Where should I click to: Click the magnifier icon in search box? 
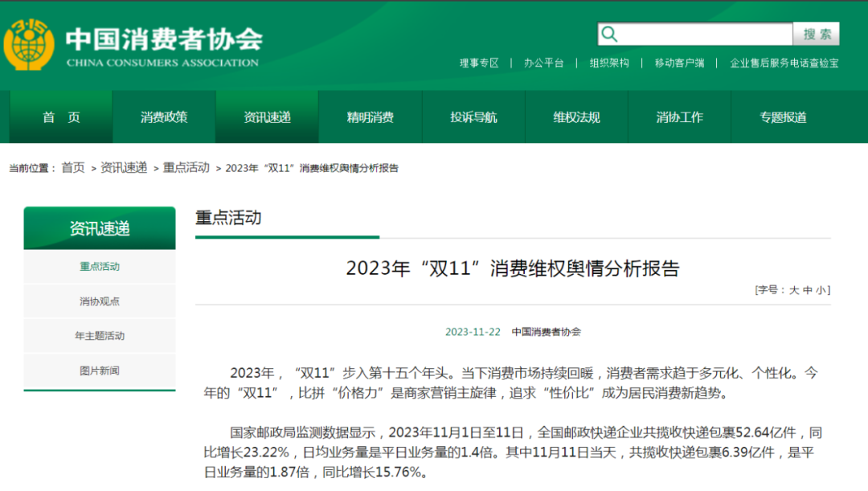click(x=609, y=35)
